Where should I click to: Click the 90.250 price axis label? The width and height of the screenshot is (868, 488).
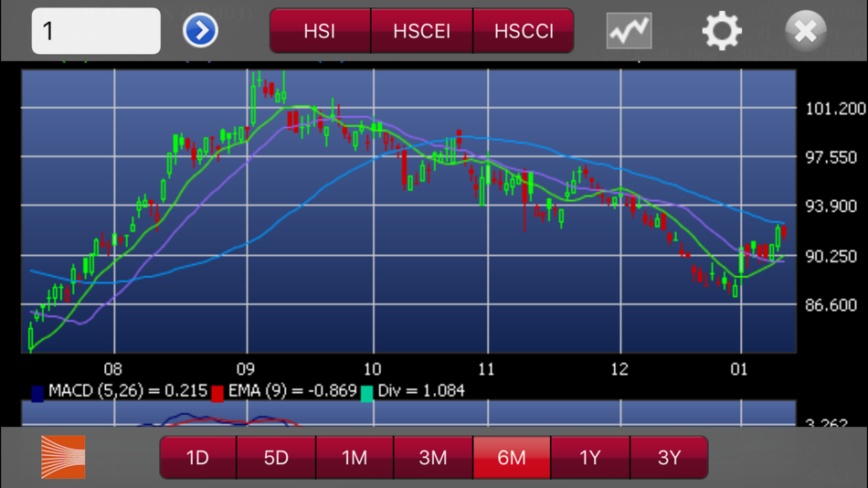pyautogui.click(x=831, y=256)
